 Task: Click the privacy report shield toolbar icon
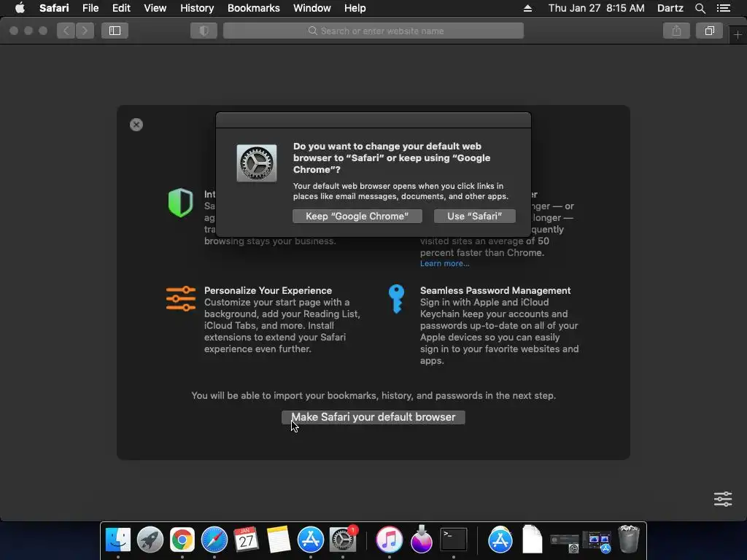pyautogui.click(x=204, y=31)
